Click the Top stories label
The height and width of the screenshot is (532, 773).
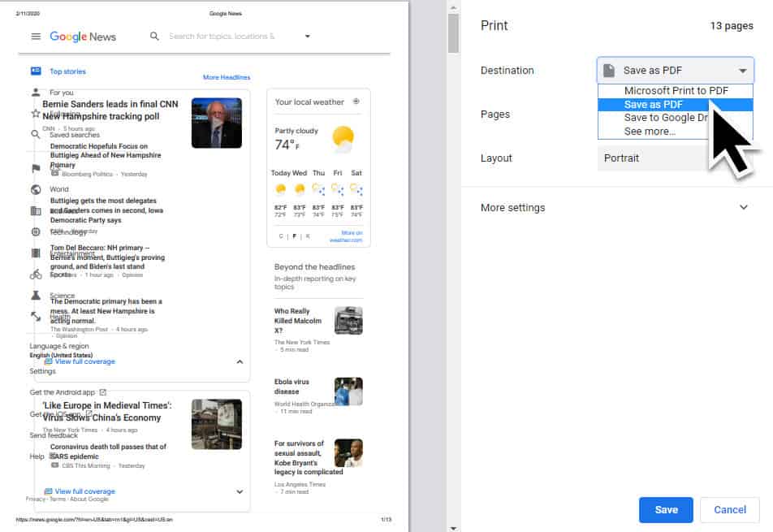pos(67,71)
